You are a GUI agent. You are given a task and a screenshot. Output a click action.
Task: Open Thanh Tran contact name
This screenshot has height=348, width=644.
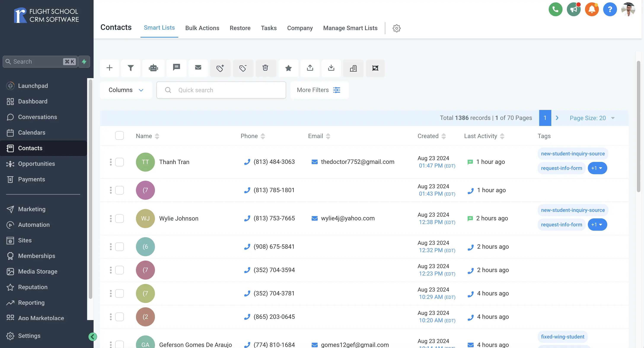pyautogui.click(x=174, y=162)
